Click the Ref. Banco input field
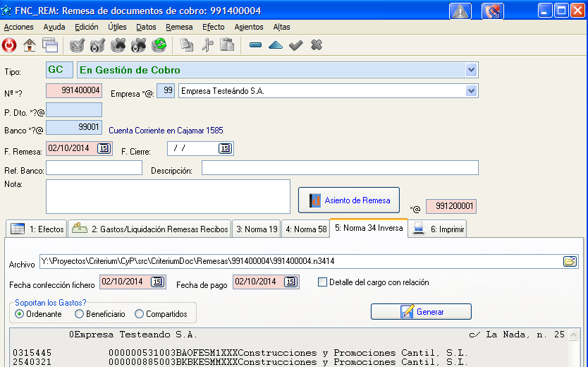The height and width of the screenshot is (367, 588). pyautogui.click(x=94, y=168)
